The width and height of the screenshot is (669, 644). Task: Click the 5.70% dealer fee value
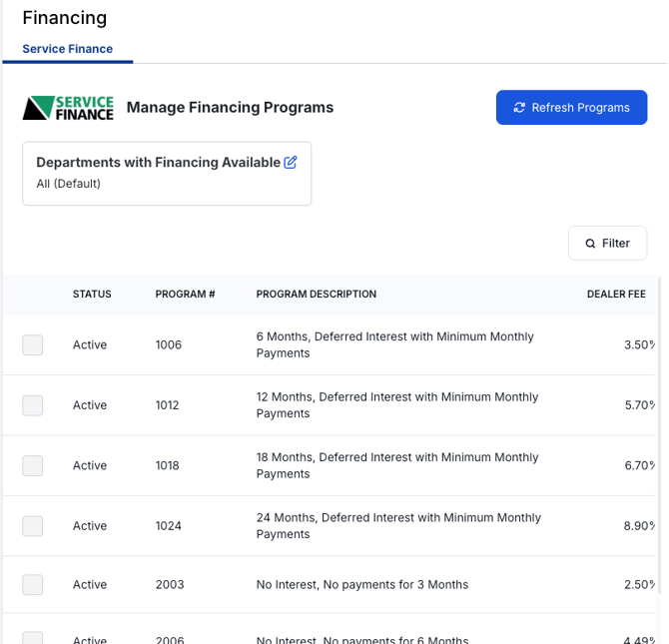tap(640, 405)
